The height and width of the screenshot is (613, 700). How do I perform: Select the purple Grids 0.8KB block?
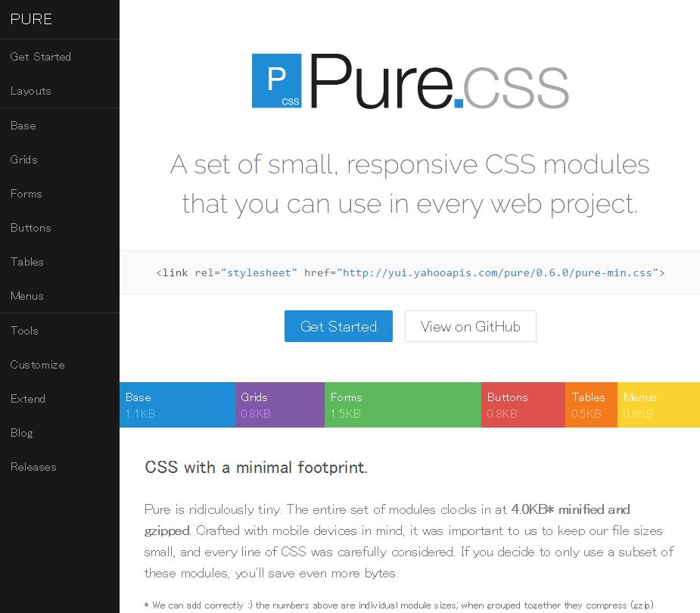[280, 405]
